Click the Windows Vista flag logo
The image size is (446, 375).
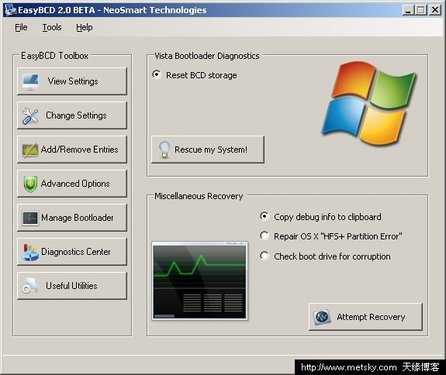tap(368, 103)
